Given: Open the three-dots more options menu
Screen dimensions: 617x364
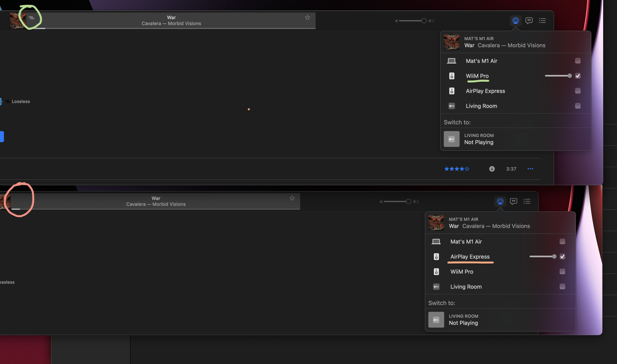Looking at the screenshot, I should pyautogui.click(x=530, y=169).
